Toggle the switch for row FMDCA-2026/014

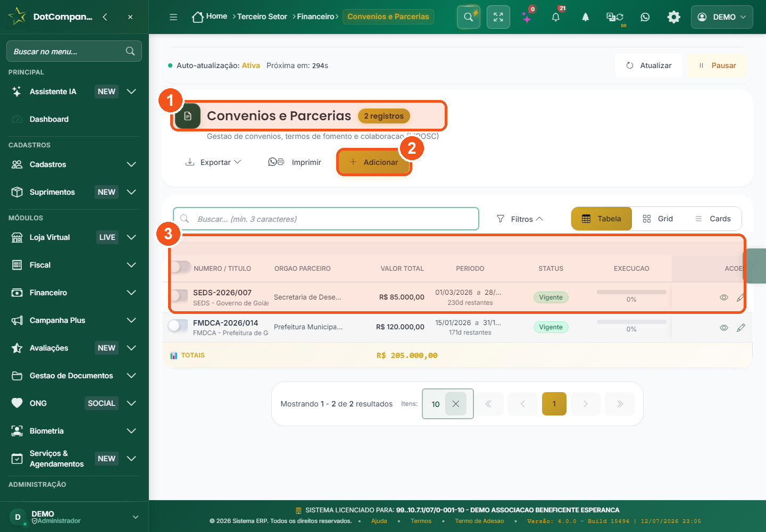pyautogui.click(x=178, y=326)
